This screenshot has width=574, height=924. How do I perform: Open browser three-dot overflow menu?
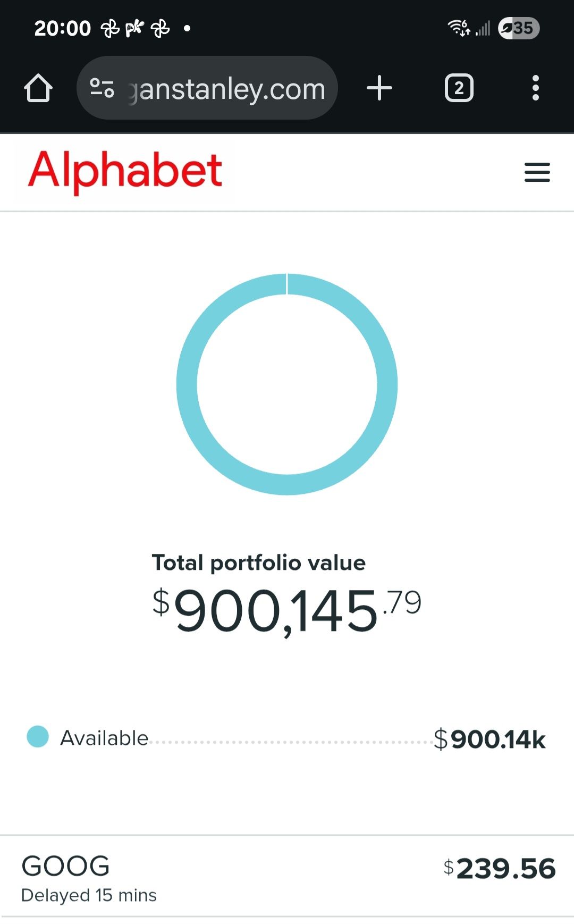536,88
